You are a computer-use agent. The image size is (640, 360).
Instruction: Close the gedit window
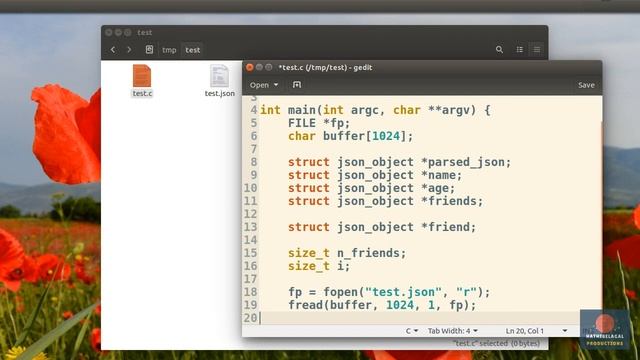point(249,67)
